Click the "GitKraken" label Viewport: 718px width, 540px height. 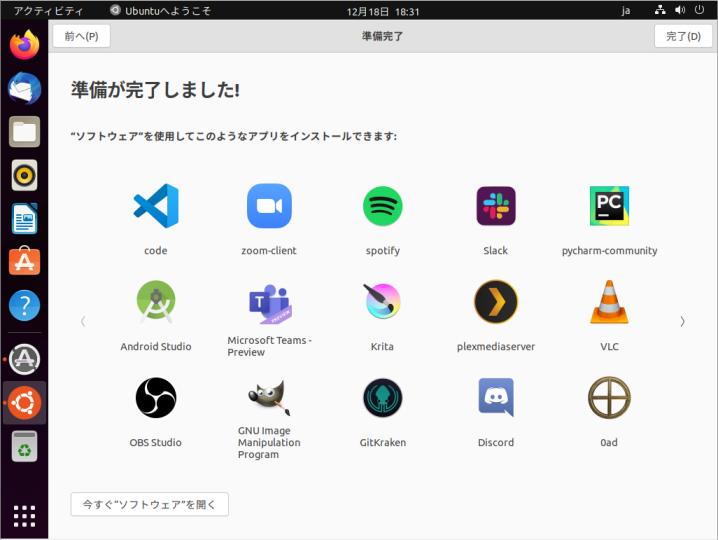(383, 442)
